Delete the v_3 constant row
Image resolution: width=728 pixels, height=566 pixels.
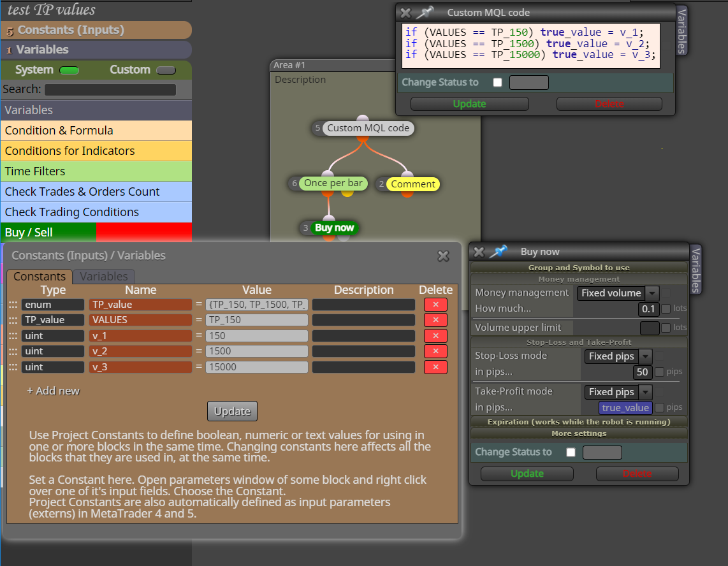tap(435, 366)
